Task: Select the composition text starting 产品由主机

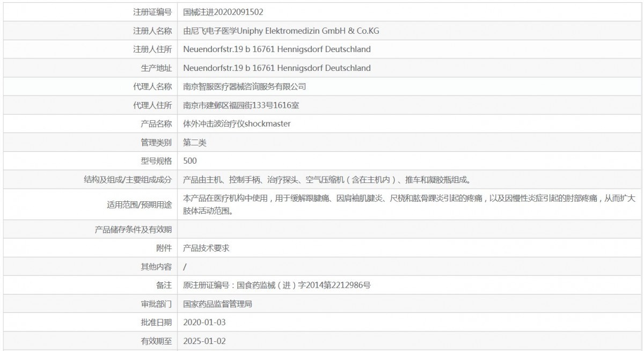Action: coord(327,179)
